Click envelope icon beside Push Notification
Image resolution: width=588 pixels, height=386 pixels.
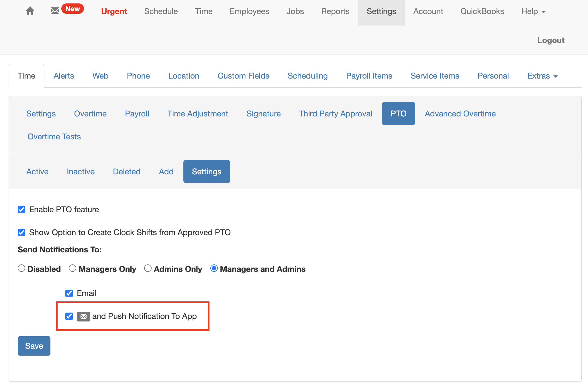point(83,316)
